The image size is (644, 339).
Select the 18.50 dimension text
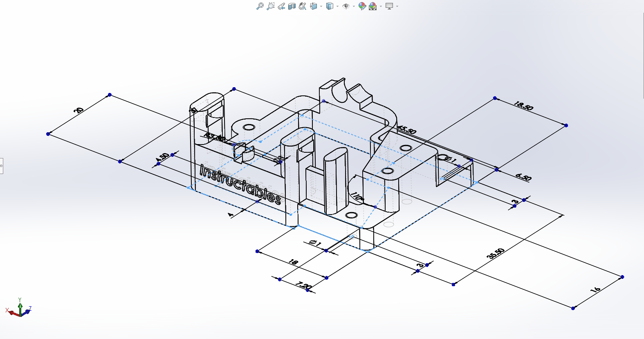point(523,106)
